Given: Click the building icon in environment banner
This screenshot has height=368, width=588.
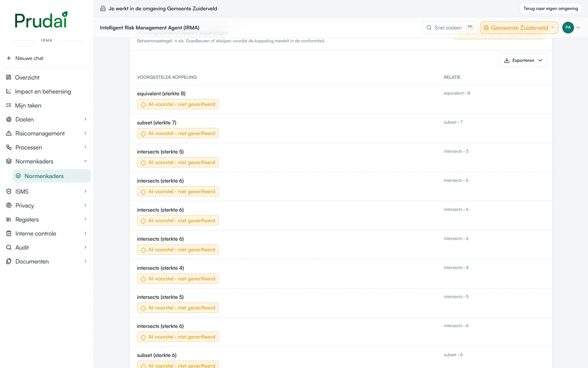Looking at the screenshot, I should click(x=103, y=9).
